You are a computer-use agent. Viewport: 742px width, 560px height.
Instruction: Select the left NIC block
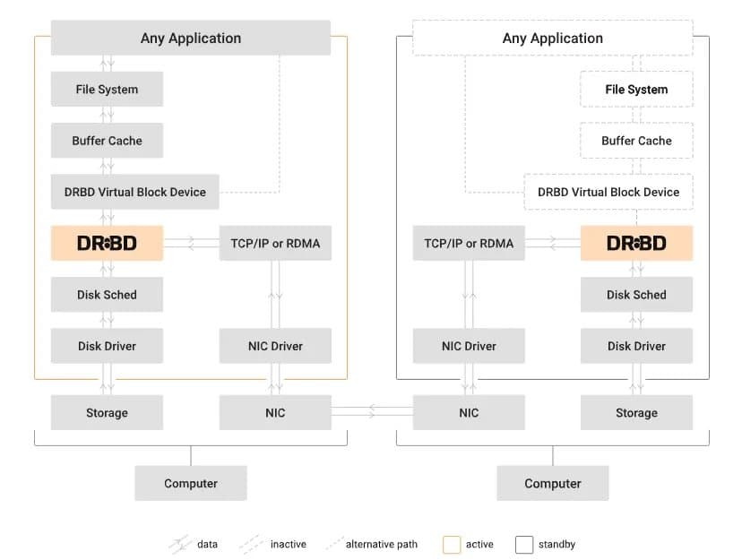(275, 412)
